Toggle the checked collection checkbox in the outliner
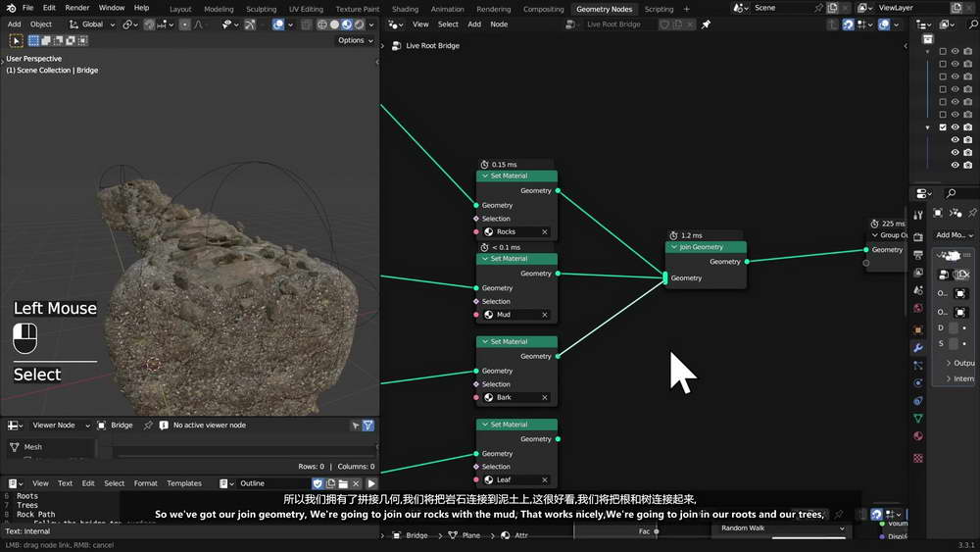Viewport: 980px width, 552px height. coord(943,126)
